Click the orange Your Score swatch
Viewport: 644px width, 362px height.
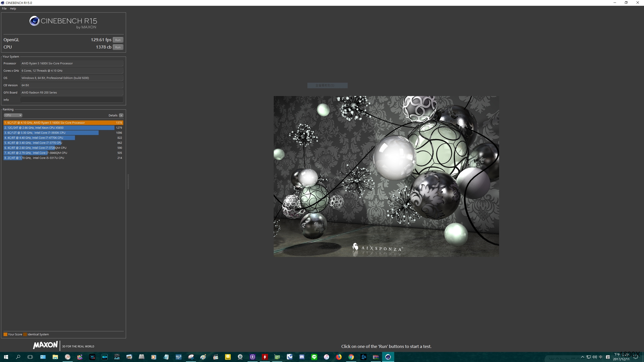point(5,334)
